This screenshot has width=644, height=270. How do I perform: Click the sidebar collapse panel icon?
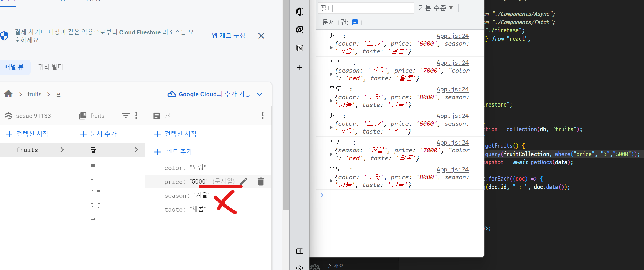click(x=299, y=251)
